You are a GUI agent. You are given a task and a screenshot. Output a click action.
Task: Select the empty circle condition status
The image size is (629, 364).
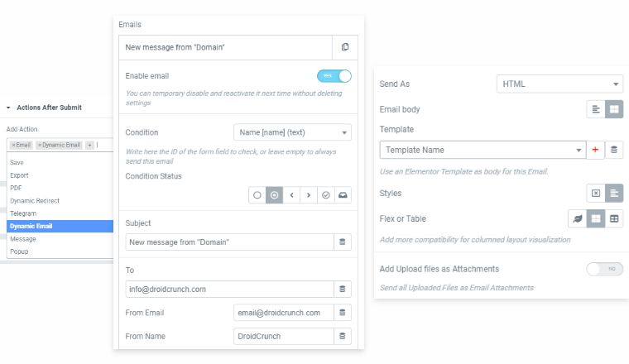[x=257, y=195]
